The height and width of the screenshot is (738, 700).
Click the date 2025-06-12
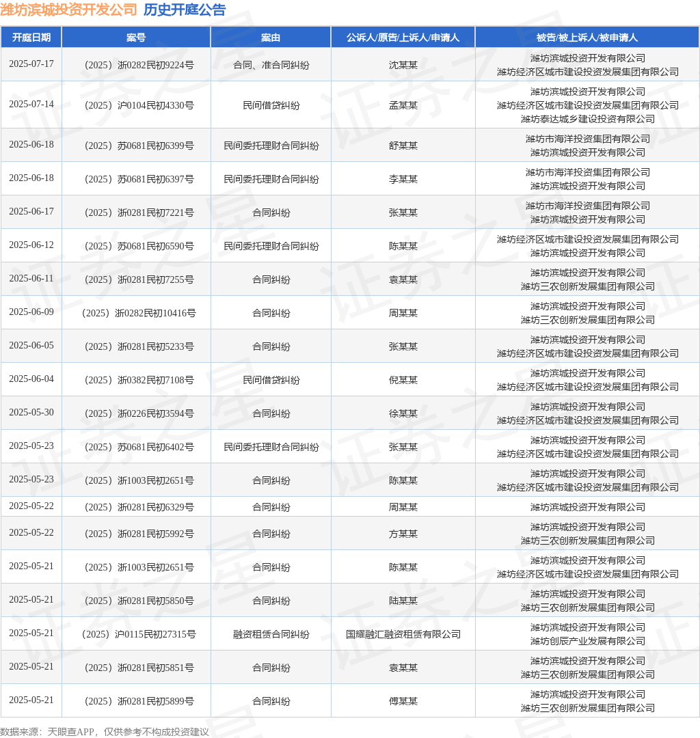(31, 245)
